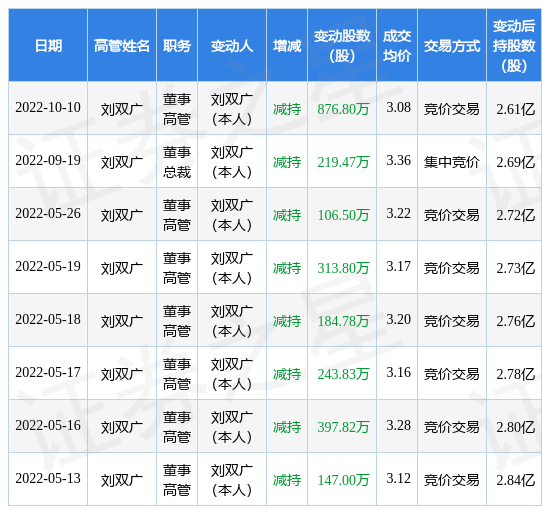542x514 pixels.
Task: Click the 交易方式 column header
Action: (452, 45)
